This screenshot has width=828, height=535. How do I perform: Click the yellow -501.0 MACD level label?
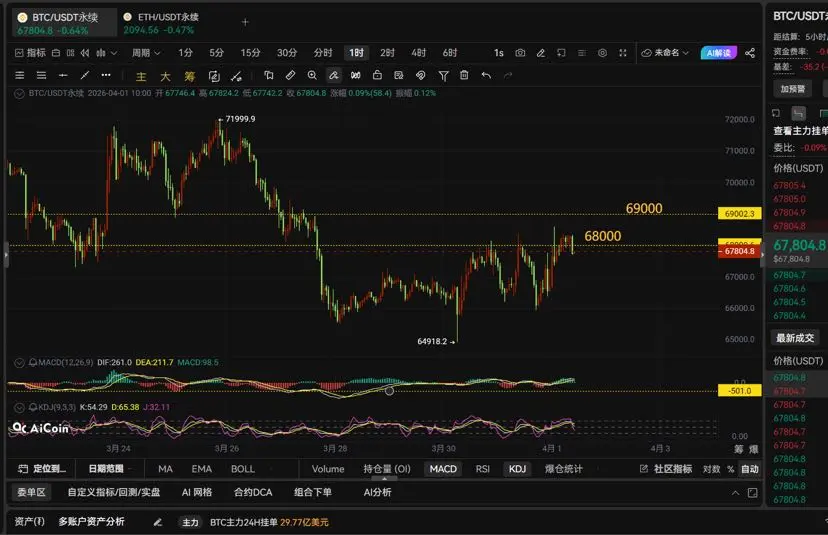pos(739,391)
